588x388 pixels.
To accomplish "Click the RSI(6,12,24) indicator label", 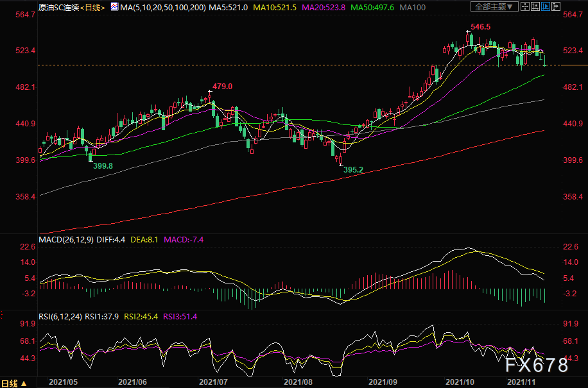I will point(60,316).
